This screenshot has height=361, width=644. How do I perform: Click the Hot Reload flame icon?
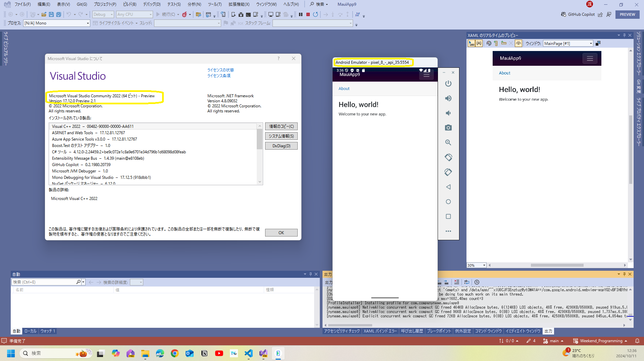click(185, 14)
